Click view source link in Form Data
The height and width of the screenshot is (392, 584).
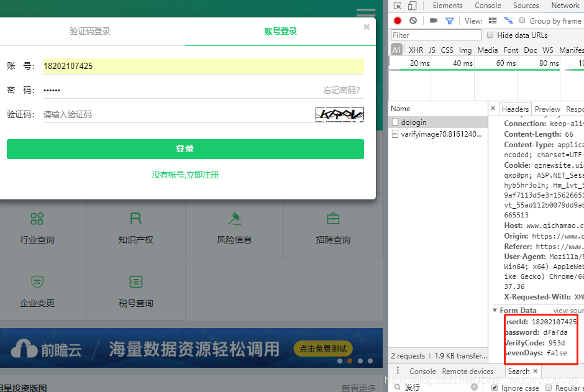pyautogui.click(x=568, y=311)
